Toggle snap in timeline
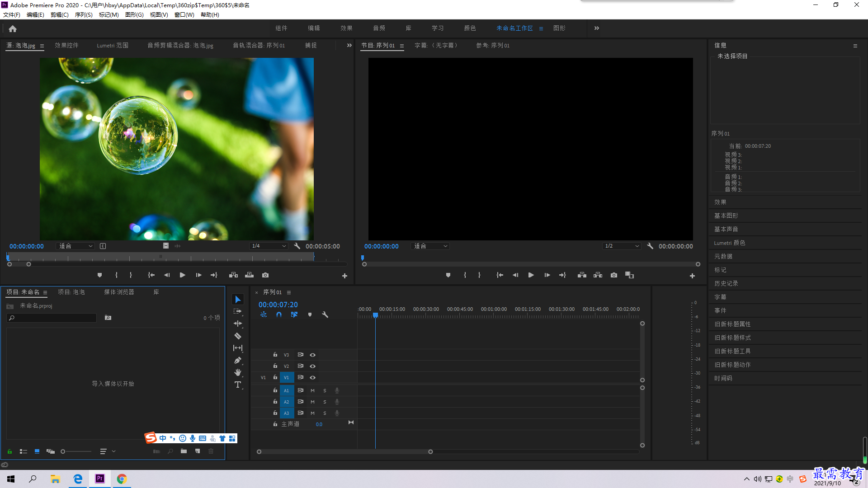 click(279, 314)
